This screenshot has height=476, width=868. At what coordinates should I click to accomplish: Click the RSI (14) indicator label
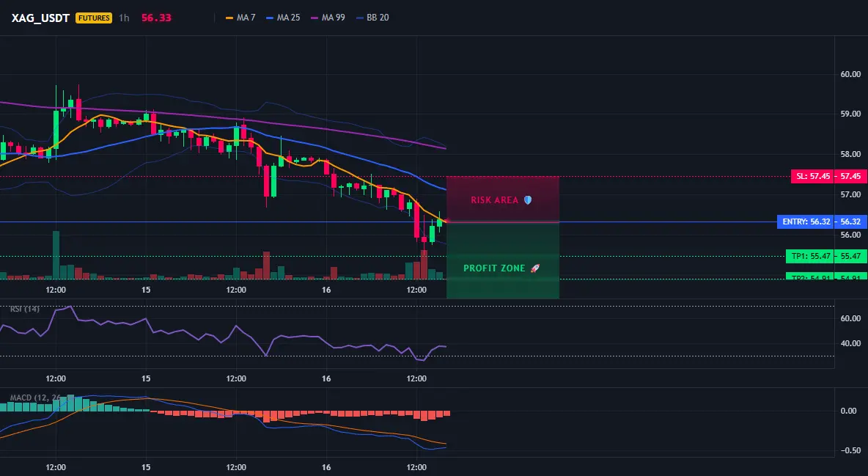pyautogui.click(x=25, y=309)
